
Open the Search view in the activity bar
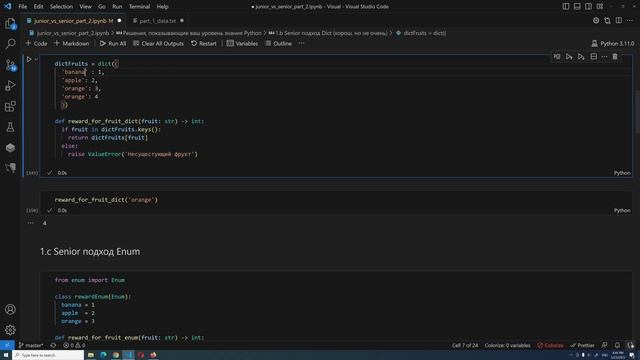pos(10,44)
